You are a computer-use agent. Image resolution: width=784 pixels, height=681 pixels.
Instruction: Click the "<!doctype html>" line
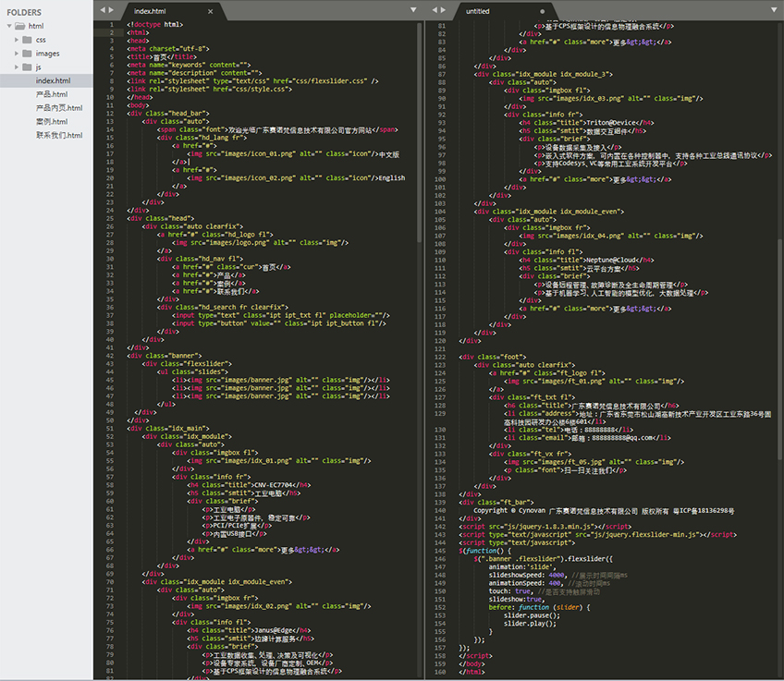point(155,24)
